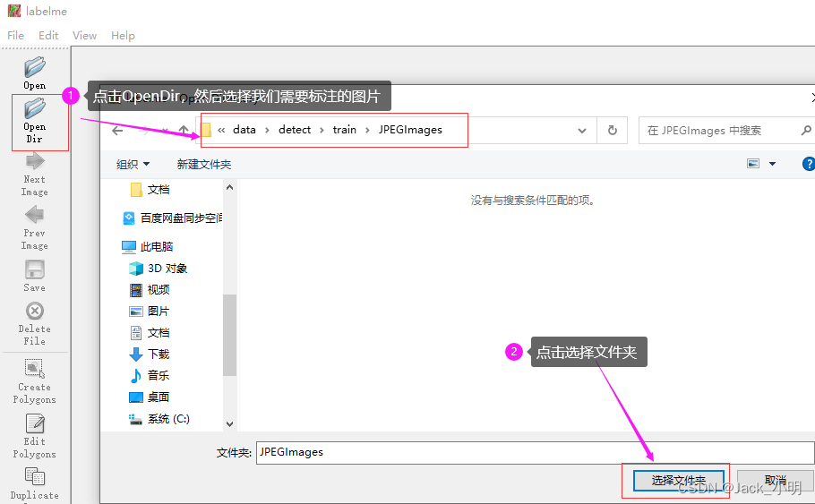Select the Open Dir tool

point(35,121)
